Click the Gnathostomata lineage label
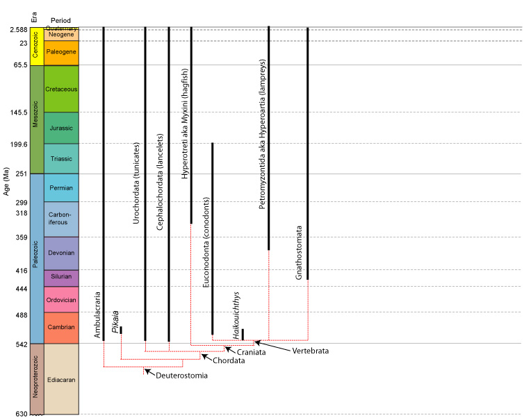Image resolution: width=524 pixels, height=420 pixels. pos(299,253)
